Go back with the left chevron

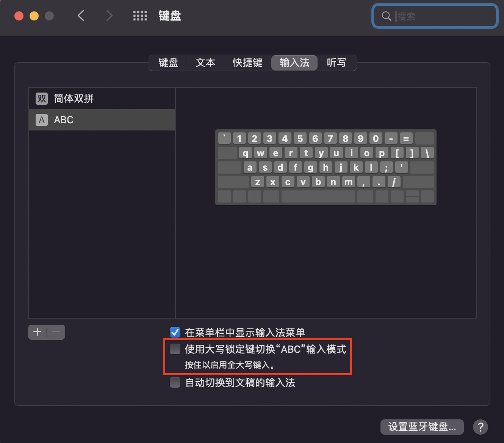point(81,16)
